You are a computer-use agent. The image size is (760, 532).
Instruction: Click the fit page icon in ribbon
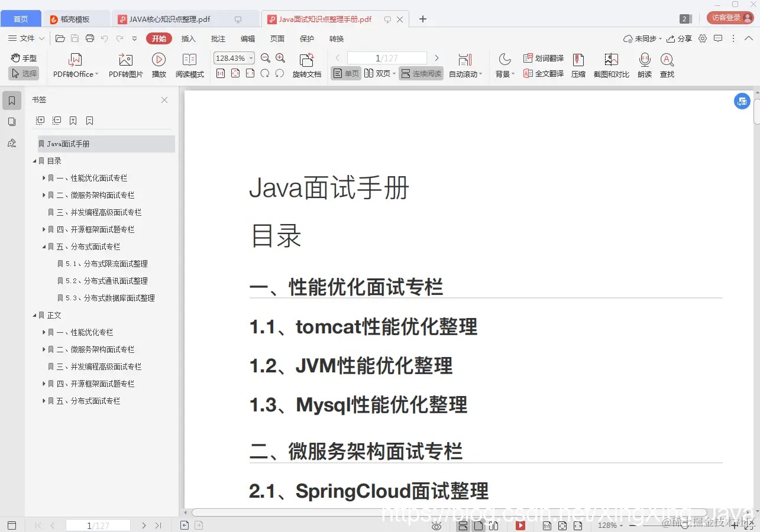235,74
